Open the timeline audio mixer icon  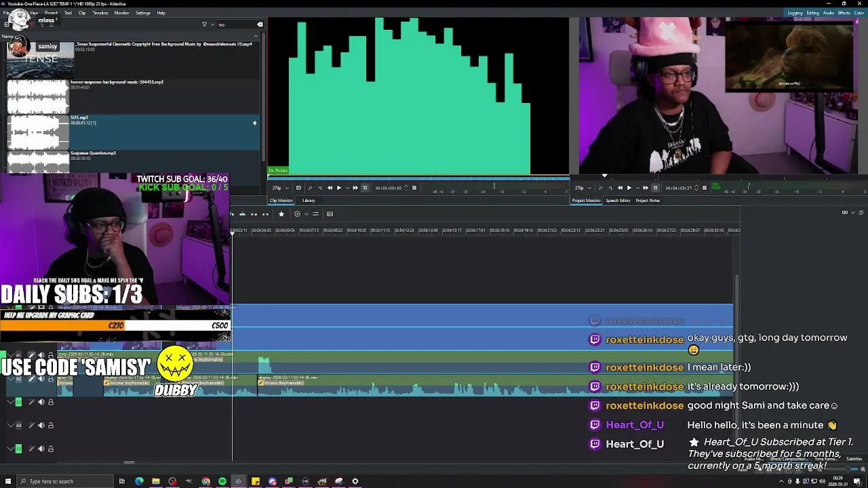tap(315, 214)
